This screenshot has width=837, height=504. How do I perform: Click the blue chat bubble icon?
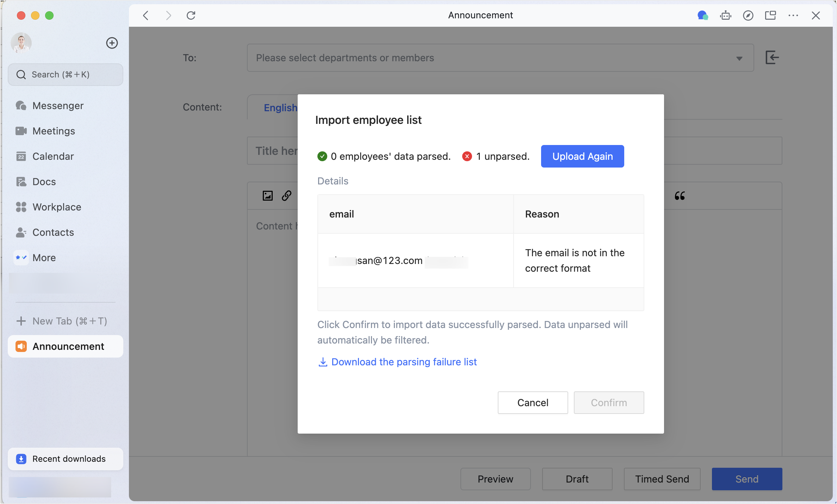[702, 15]
